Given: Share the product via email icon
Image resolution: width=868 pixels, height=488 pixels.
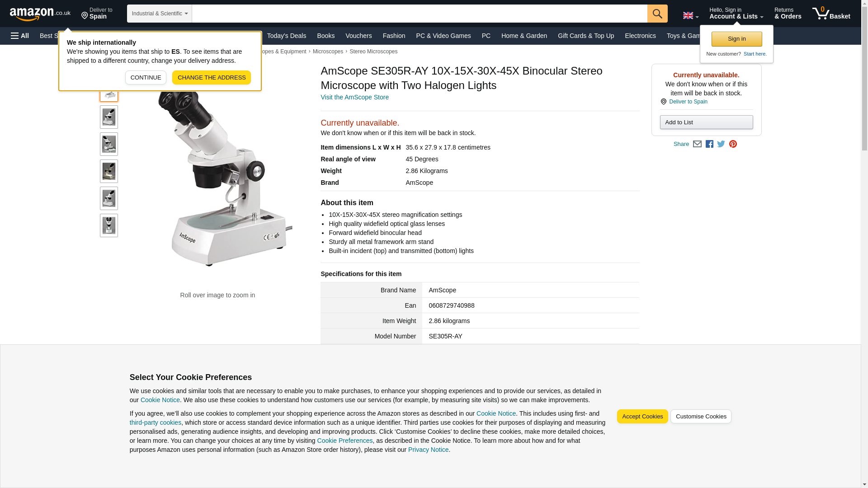Looking at the screenshot, I should 697,144.
